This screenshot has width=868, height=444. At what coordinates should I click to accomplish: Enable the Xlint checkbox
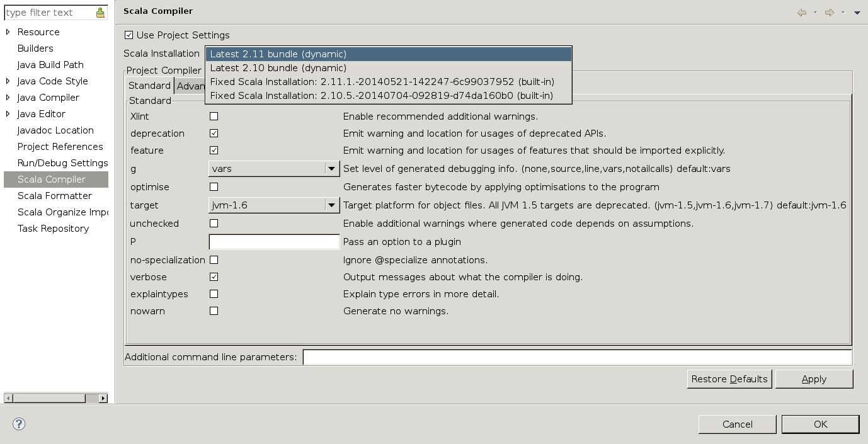[x=214, y=117]
